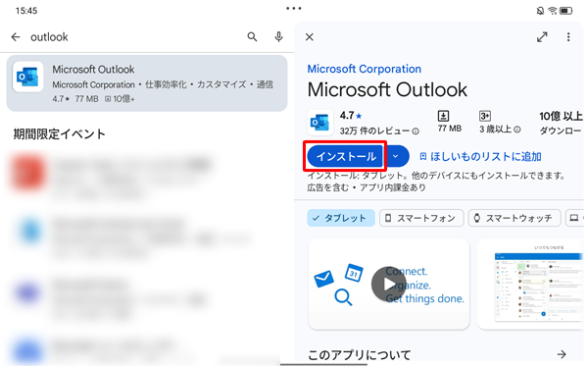Open the Microsoft Corporation developer link
Viewport: 588px width, 368px height.
[365, 69]
